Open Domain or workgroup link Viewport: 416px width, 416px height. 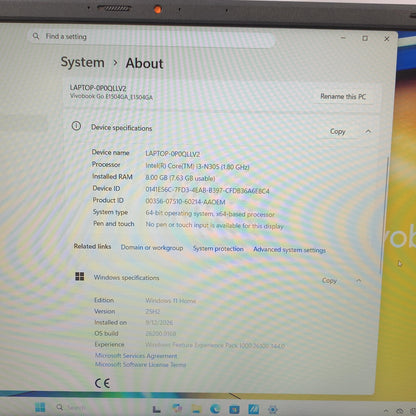152,248
